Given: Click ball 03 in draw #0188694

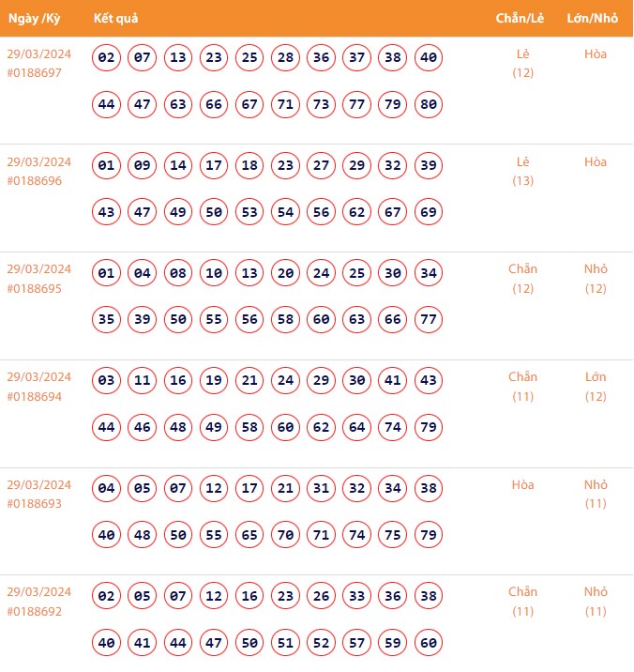Looking at the screenshot, I should coord(106,381).
